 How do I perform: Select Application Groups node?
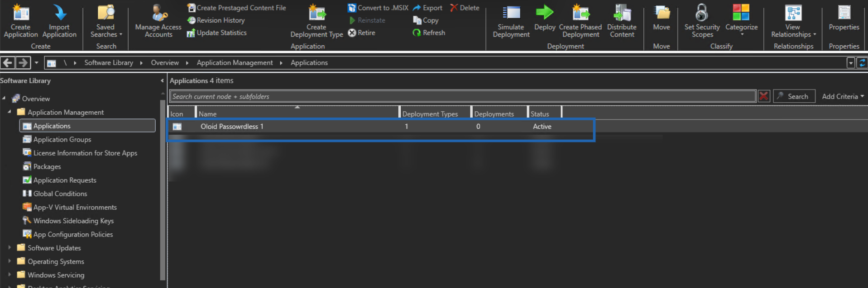[62, 139]
